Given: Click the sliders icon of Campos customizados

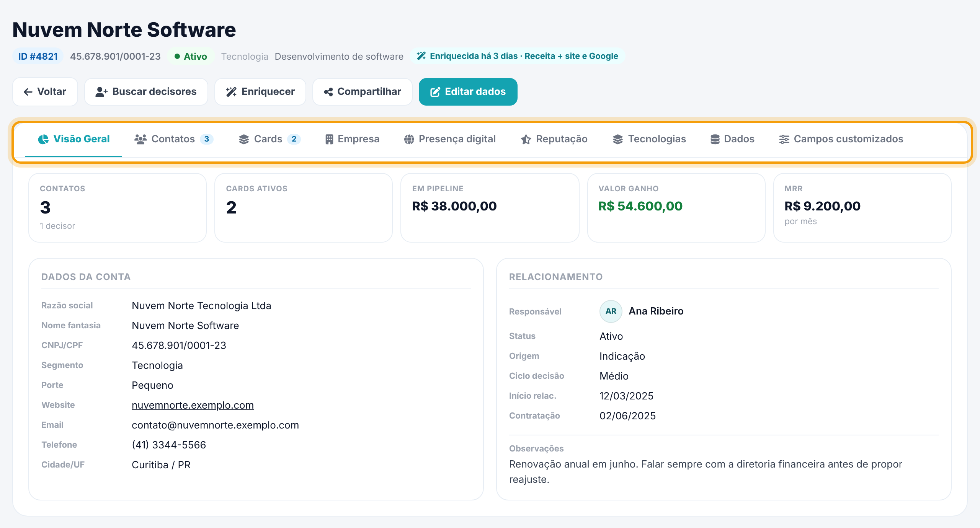Looking at the screenshot, I should coord(784,139).
